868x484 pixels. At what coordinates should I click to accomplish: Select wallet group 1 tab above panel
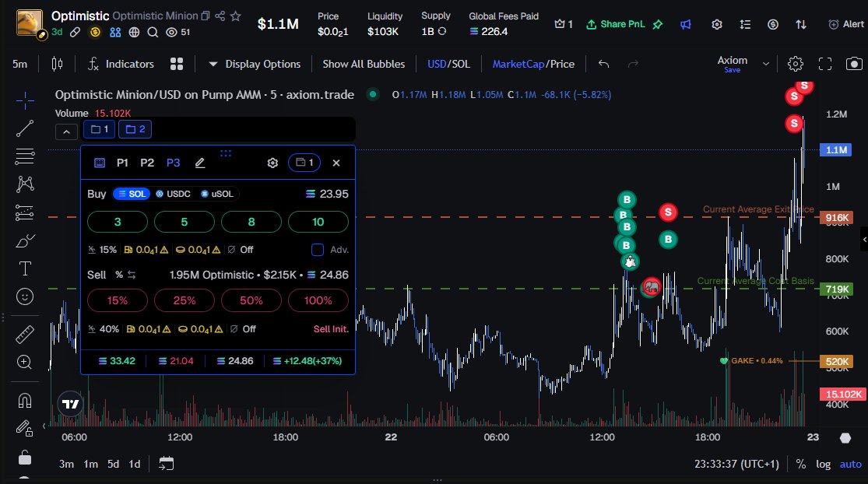pyautogui.click(x=100, y=129)
